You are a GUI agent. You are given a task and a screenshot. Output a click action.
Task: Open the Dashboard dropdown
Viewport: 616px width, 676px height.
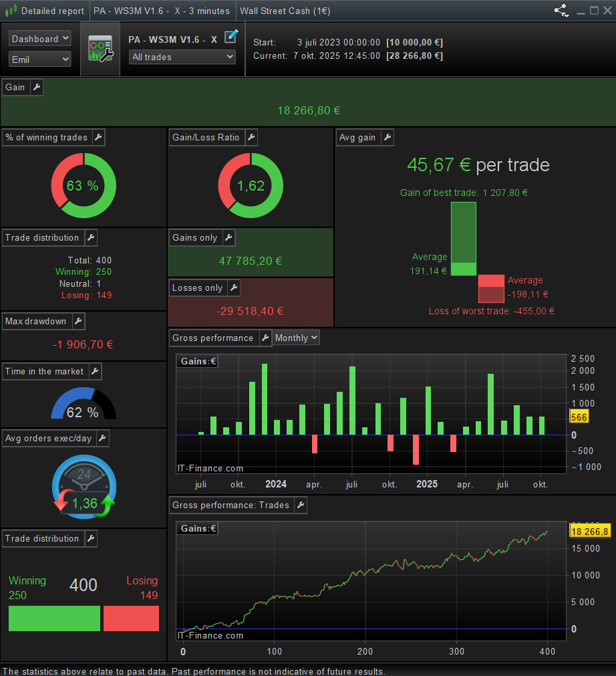point(40,39)
